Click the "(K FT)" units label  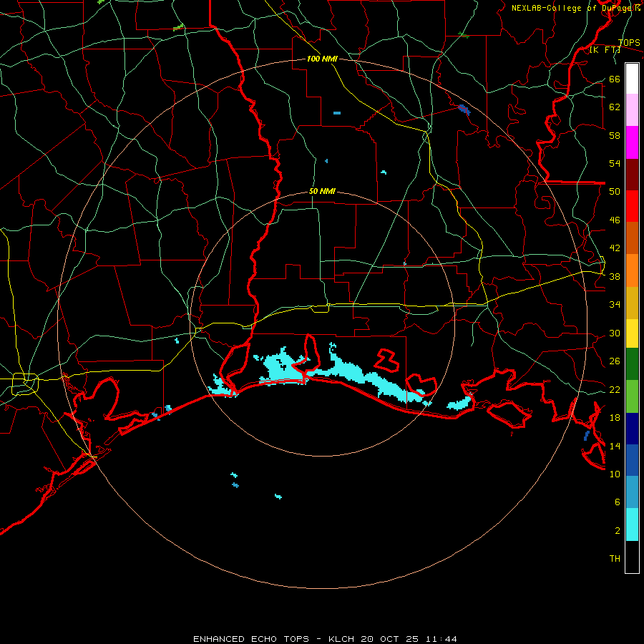click(605, 50)
